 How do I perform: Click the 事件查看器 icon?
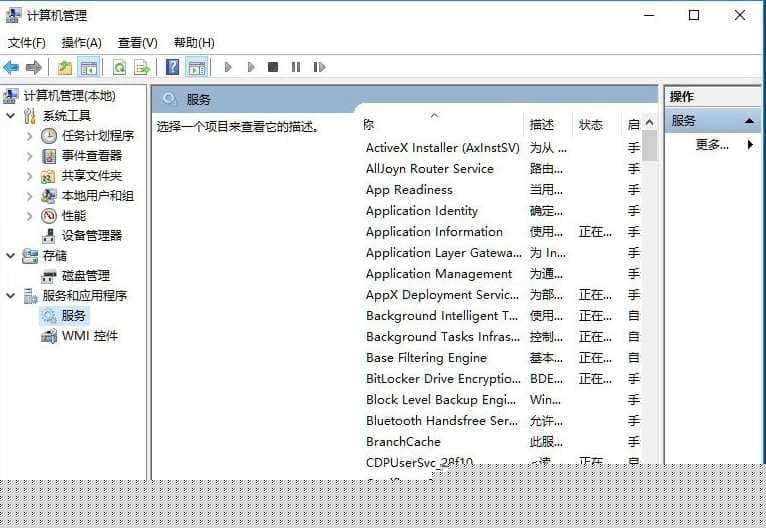point(49,156)
